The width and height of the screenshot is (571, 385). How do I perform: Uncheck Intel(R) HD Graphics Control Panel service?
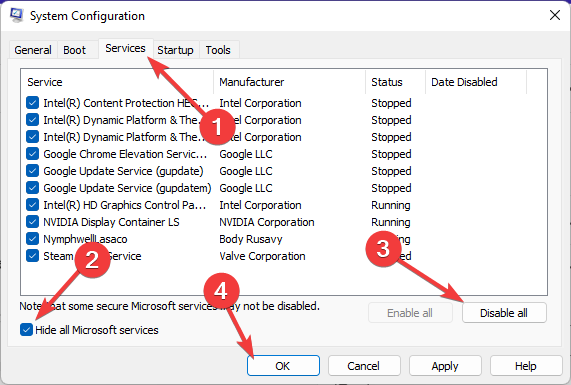(32, 205)
